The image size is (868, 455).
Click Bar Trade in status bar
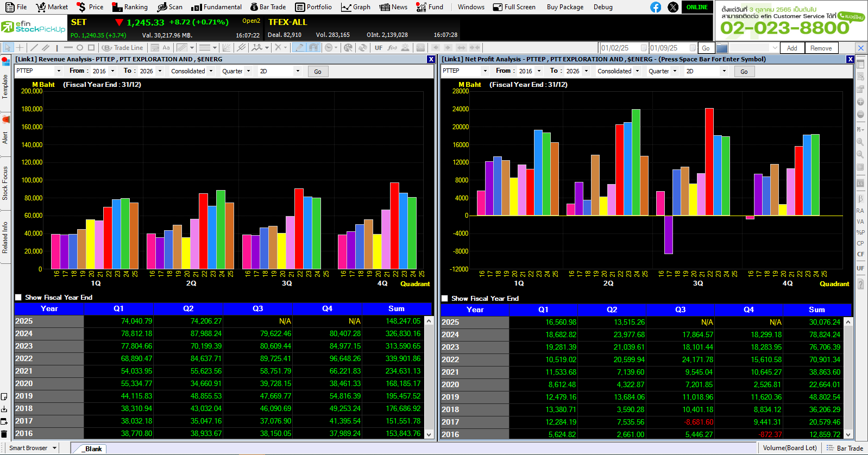(845, 448)
